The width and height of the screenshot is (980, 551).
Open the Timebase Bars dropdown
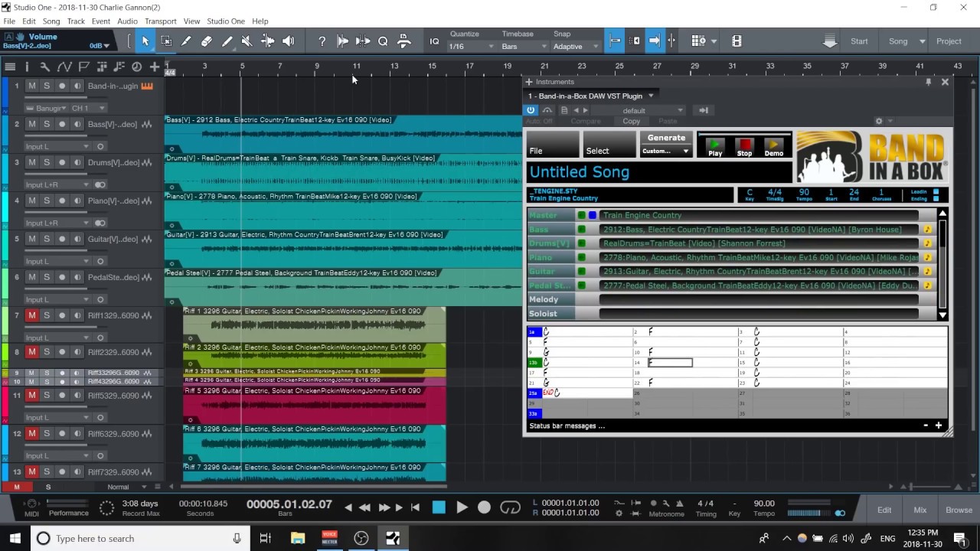click(x=524, y=47)
